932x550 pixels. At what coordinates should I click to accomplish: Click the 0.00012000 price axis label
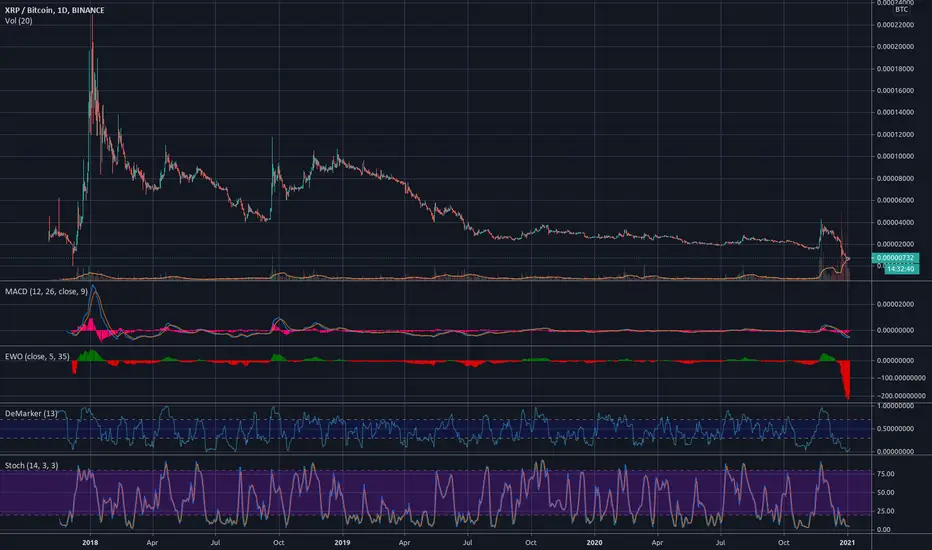coord(895,135)
